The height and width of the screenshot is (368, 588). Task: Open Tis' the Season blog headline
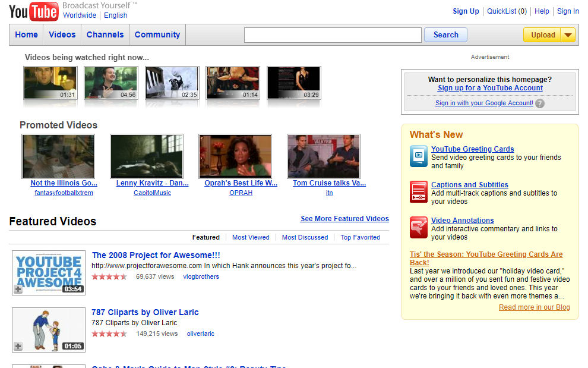[486, 259]
